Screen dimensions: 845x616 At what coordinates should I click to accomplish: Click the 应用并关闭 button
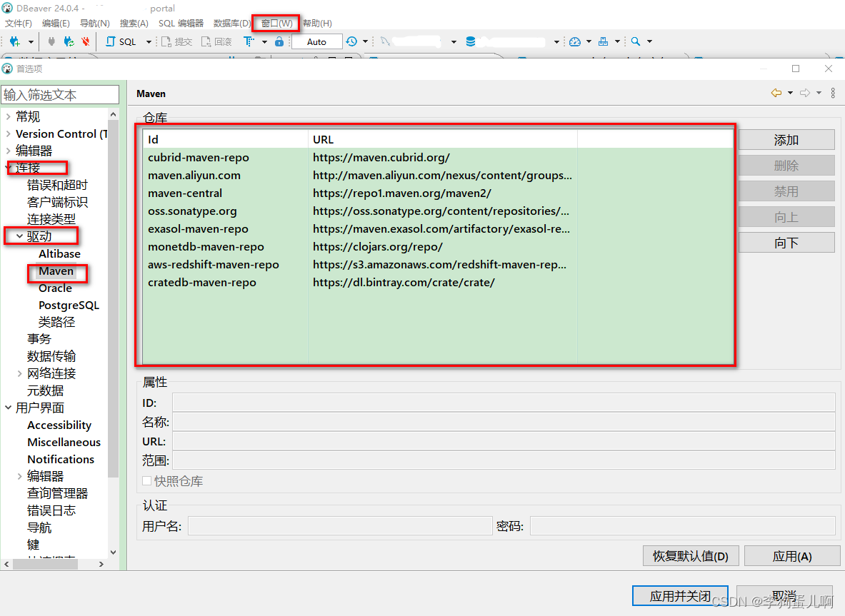[x=680, y=595]
